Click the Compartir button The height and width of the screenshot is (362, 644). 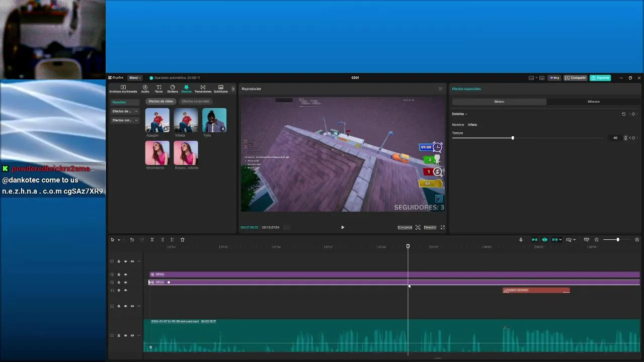(x=576, y=78)
